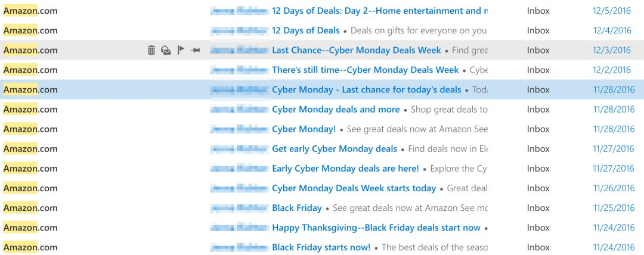
Task: Select 'Cyber Monday - Last chance for today's deals'
Action: click(x=366, y=89)
